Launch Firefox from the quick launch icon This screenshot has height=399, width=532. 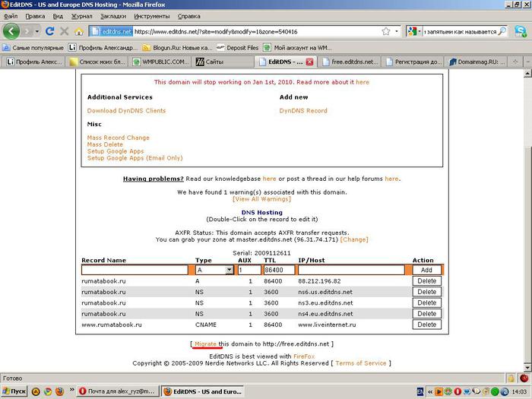tap(59, 391)
